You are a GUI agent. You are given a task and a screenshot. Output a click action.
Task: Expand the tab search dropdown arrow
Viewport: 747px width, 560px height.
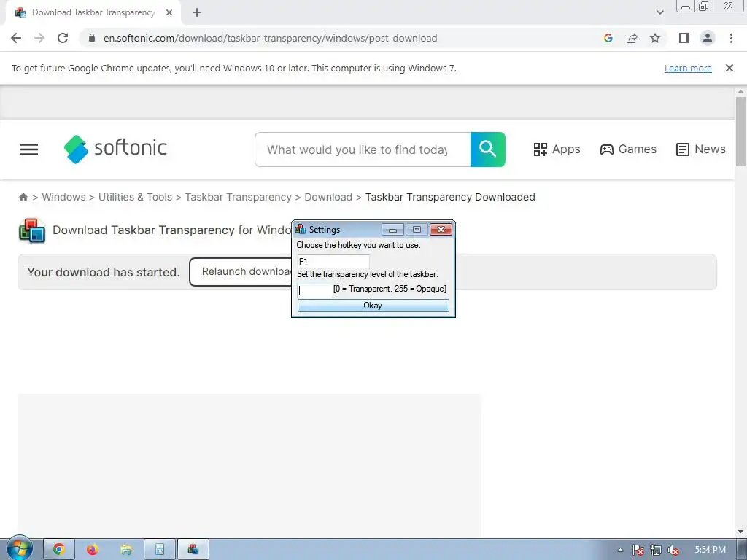659,13
